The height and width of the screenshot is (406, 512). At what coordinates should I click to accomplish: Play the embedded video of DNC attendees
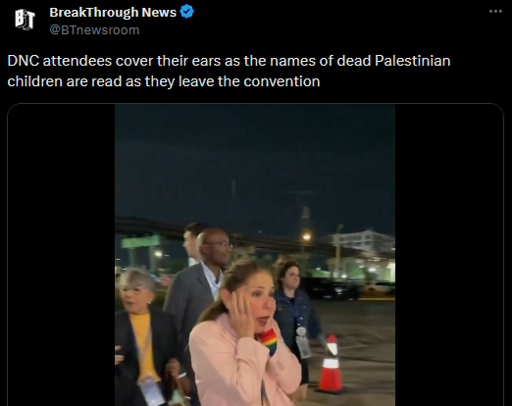255,255
